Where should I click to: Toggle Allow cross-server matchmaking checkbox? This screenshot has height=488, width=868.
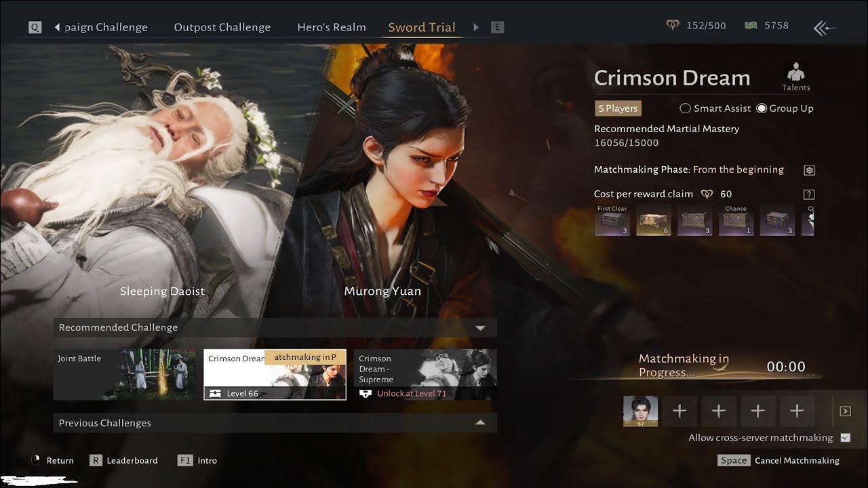tap(845, 438)
